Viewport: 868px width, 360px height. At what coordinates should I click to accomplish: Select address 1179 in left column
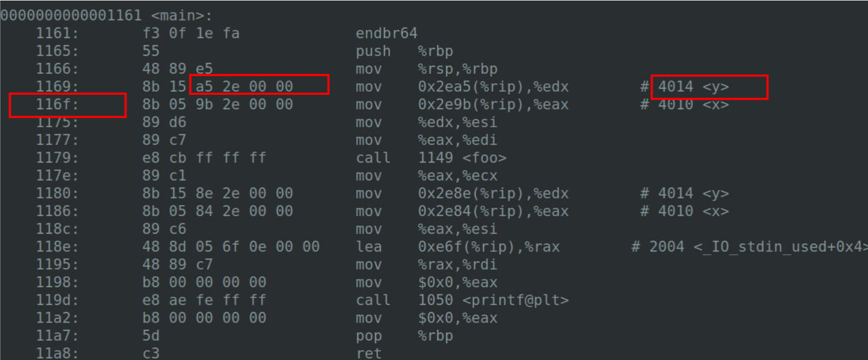coord(57,158)
